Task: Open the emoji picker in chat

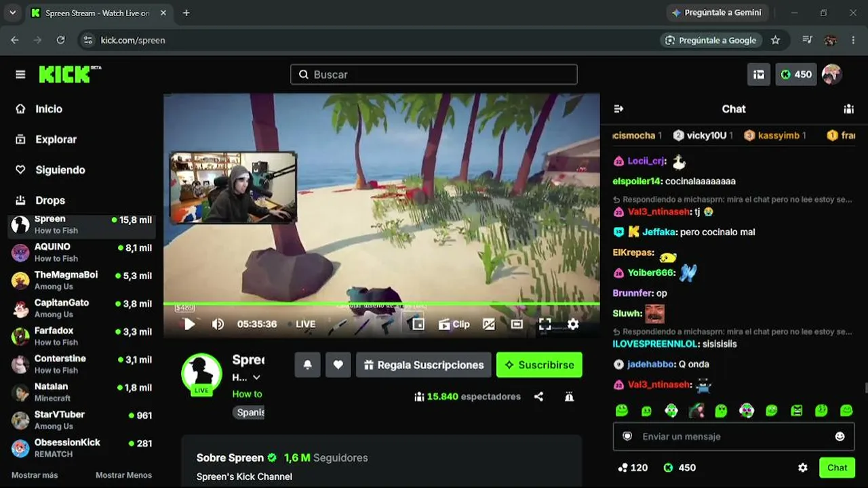Action: pyautogui.click(x=840, y=436)
